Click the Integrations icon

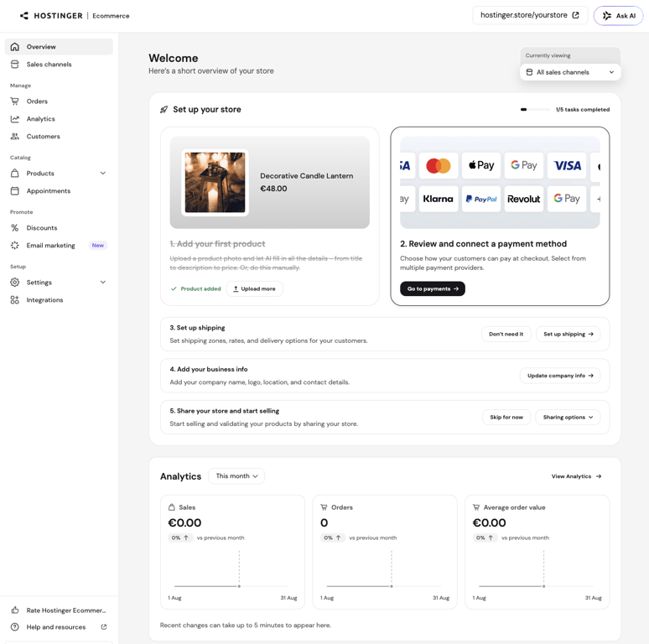point(15,300)
